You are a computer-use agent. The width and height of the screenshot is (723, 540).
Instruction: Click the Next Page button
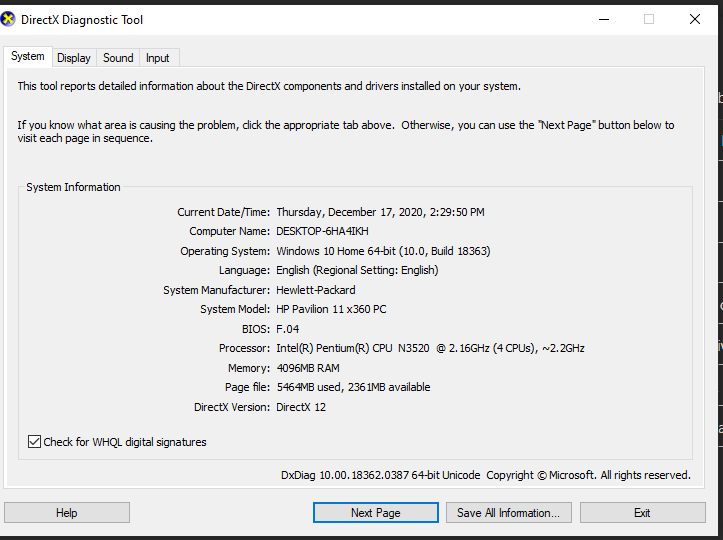(375, 513)
